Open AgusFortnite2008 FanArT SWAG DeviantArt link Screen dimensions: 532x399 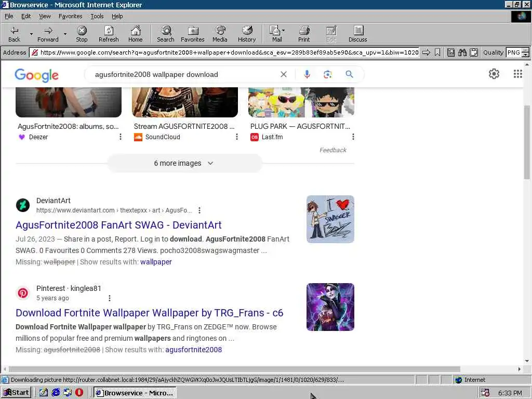[x=118, y=225]
